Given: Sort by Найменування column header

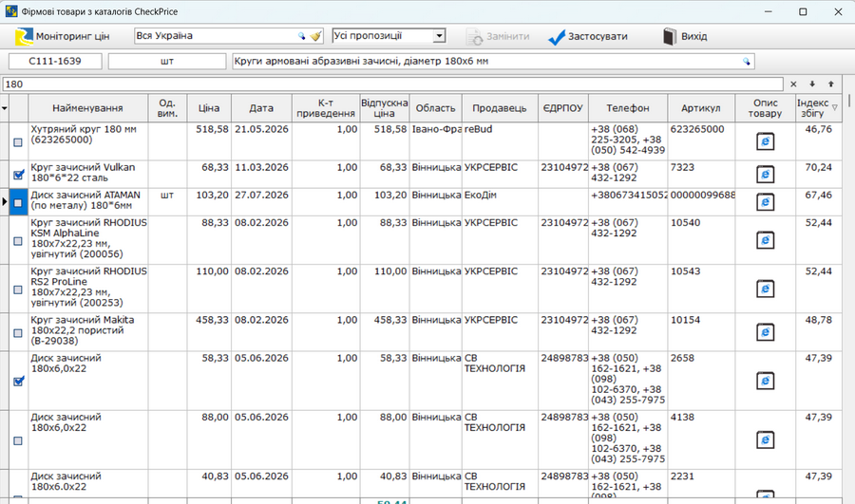Looking at the screenshot, I should 87,108.
